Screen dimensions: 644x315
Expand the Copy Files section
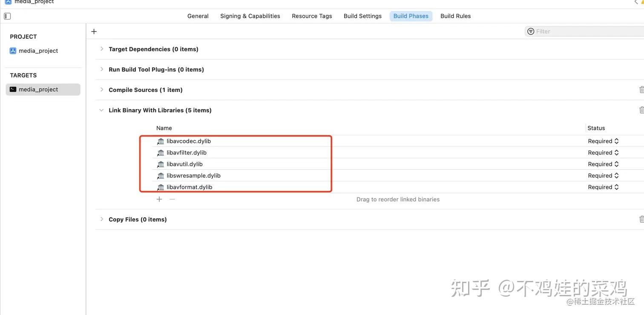pyautogui.click(x=101, y=219)
